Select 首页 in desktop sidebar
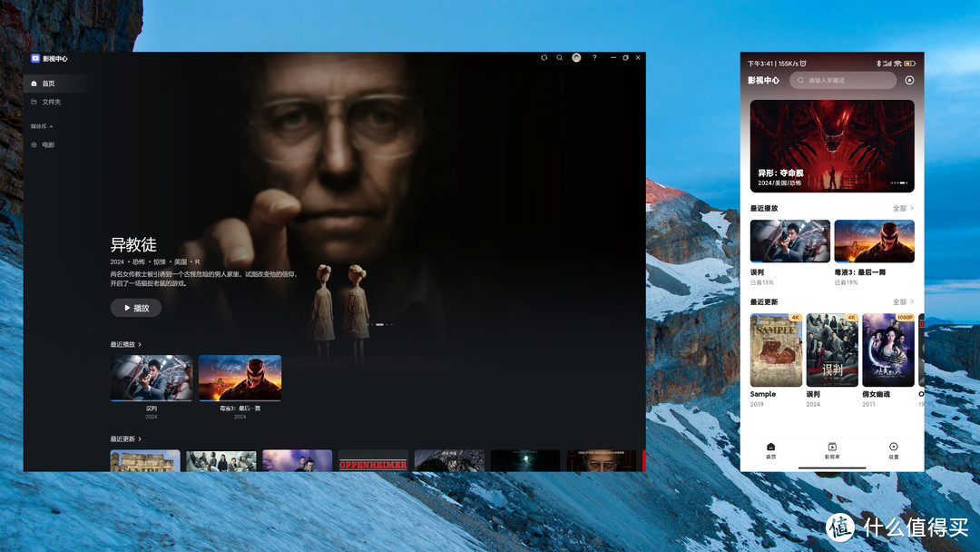The height and width of the screenshot is (552, 980). click(57, 84)
